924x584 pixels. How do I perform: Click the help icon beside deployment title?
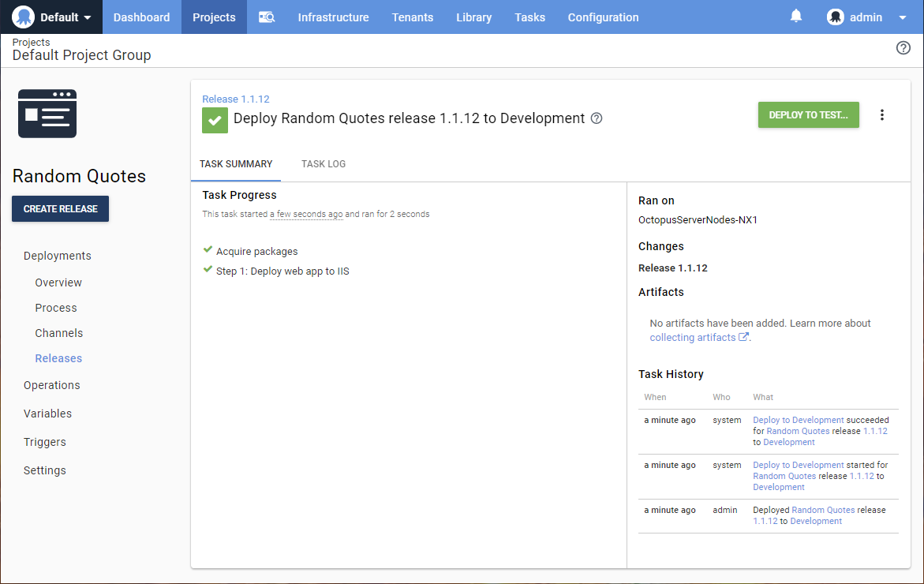click(597, 118)
